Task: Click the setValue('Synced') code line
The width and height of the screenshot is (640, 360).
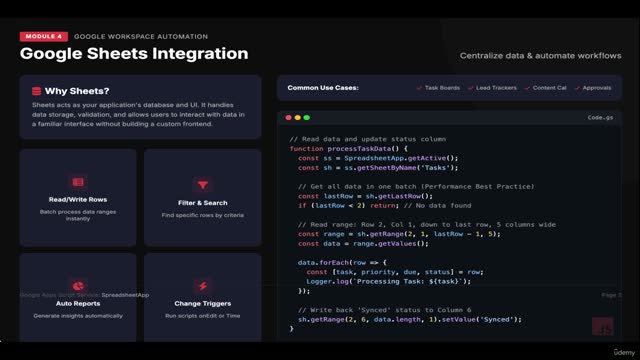Action: (x=410, y=319)
